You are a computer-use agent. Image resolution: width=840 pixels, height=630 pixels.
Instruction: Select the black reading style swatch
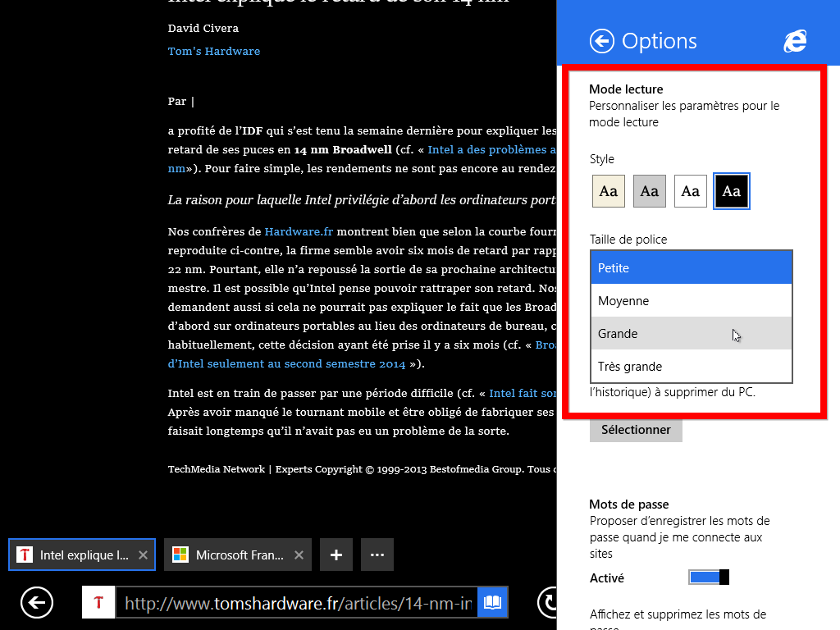731,191
